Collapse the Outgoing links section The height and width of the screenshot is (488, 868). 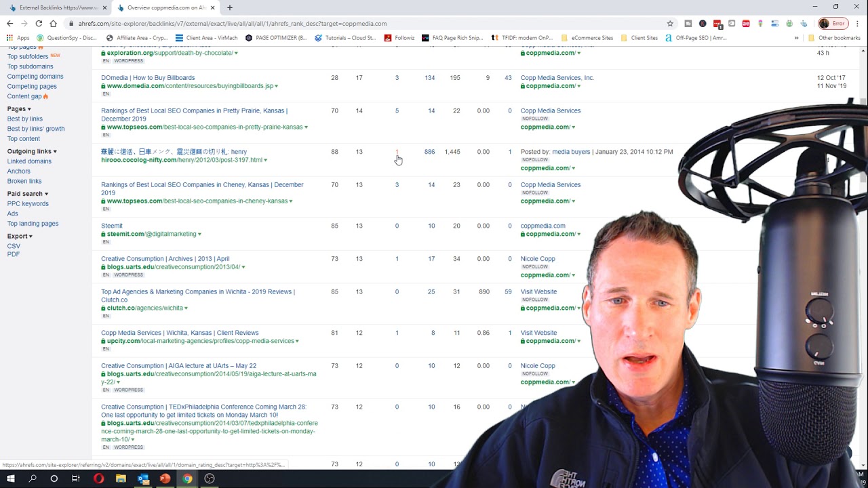pos(32,152)
